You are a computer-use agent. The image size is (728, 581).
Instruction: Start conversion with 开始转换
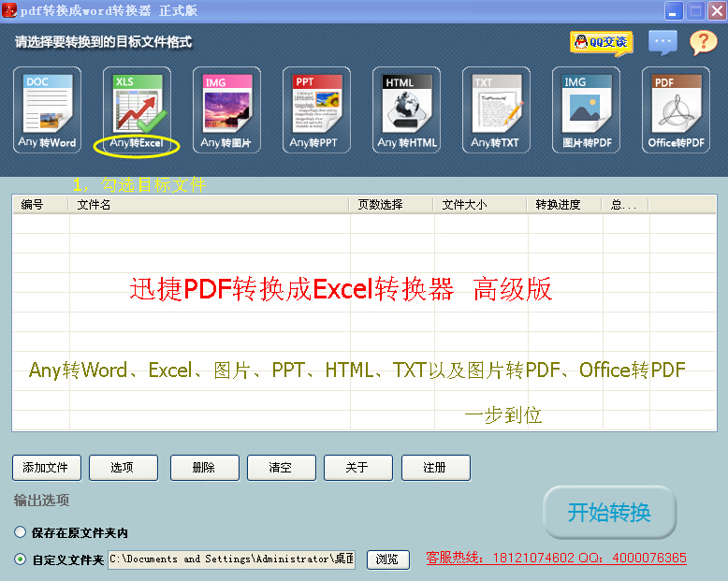pyautogui.click(x=609, y=513)
